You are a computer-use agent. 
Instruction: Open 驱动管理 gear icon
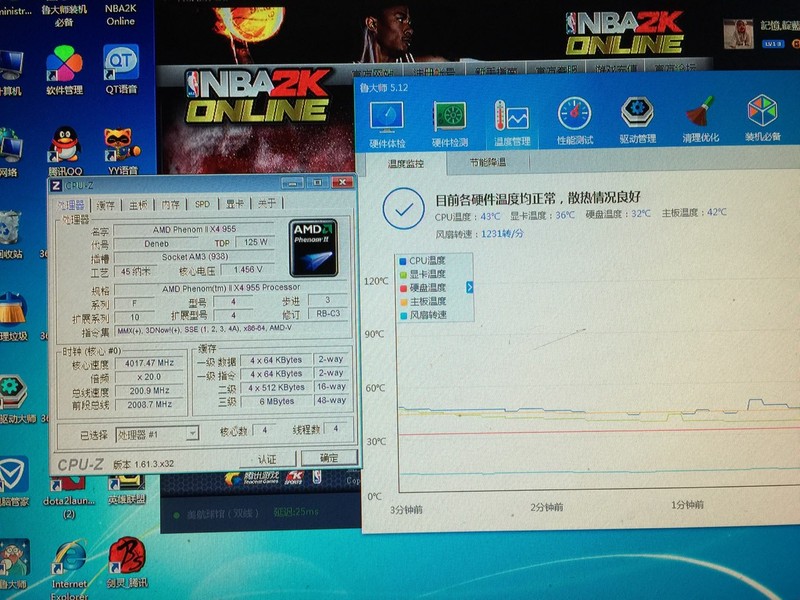[x=638, y=120]
